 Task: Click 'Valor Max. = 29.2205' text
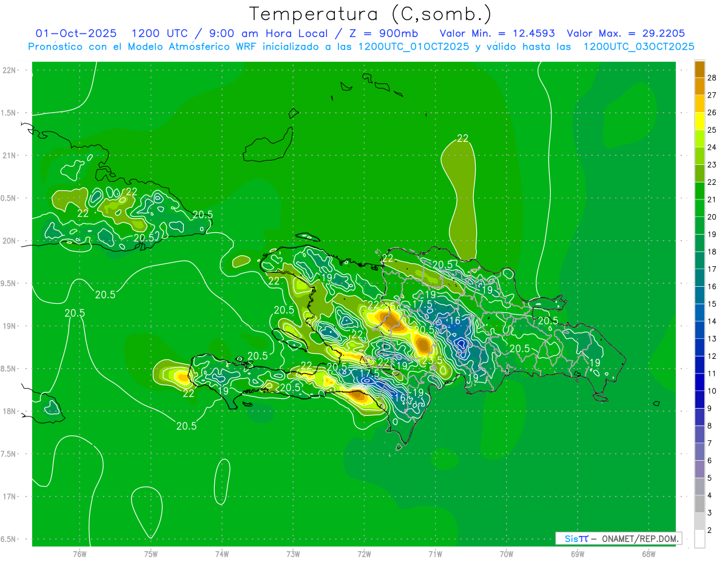(x=625, y=33)
